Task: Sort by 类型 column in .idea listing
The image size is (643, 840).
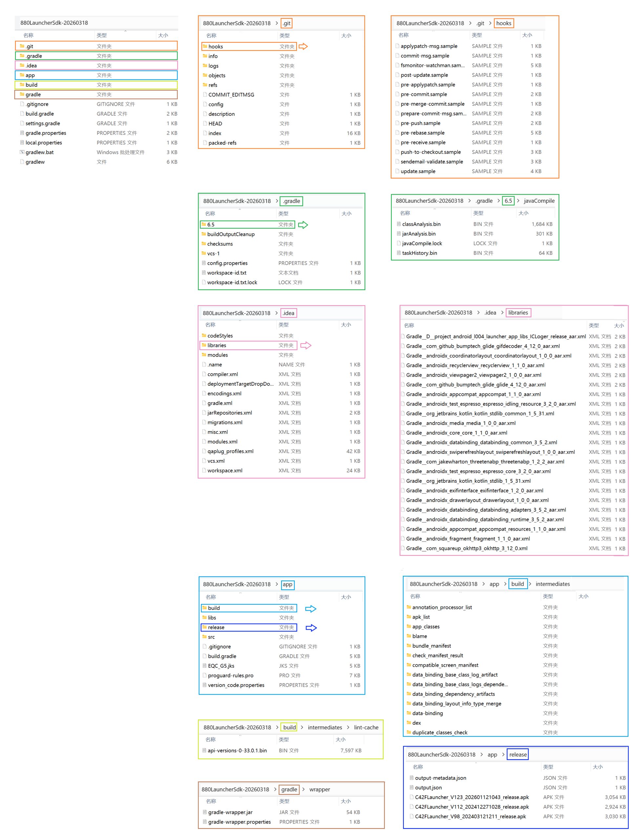Action: point(283,325)
